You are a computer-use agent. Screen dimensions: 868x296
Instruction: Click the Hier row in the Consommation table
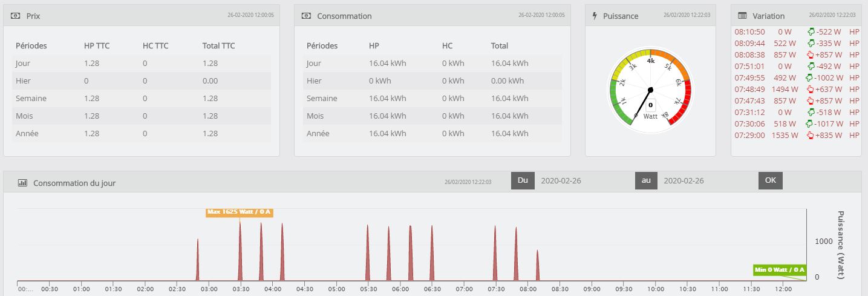(432, 81)
